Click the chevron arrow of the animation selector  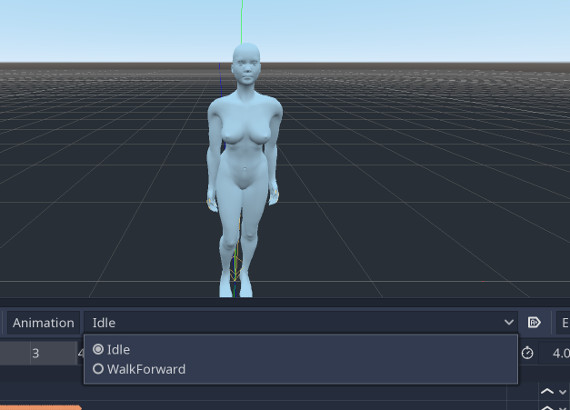(x=509, y=322)
